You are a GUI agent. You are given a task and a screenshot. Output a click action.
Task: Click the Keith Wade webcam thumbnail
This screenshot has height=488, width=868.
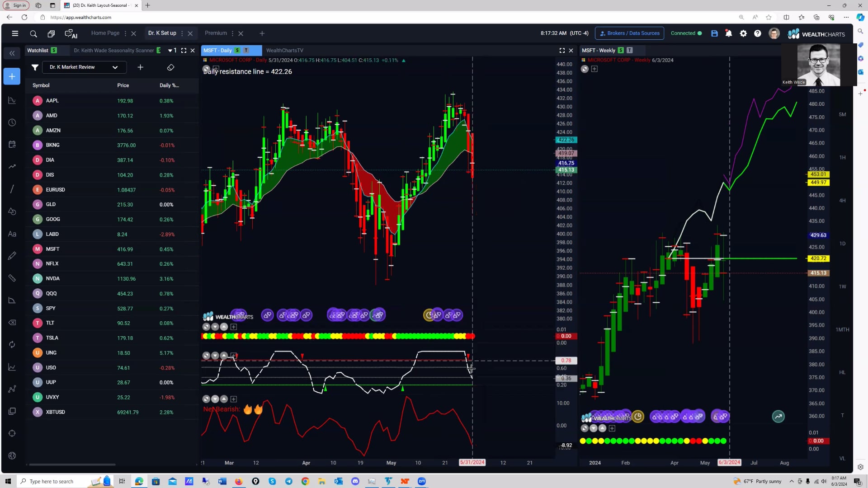tap(818, 65)
